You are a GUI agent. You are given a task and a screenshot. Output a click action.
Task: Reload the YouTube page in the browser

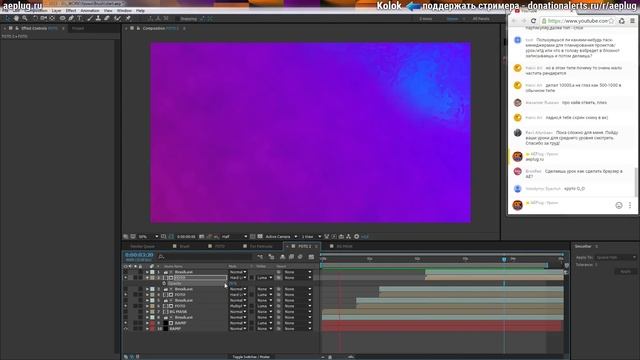pos(533,21)
